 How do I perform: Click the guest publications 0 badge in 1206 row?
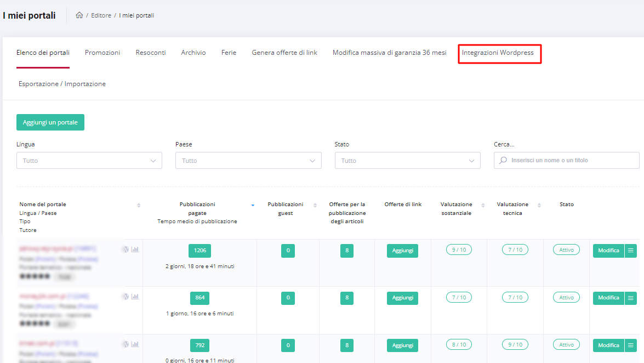288,251
